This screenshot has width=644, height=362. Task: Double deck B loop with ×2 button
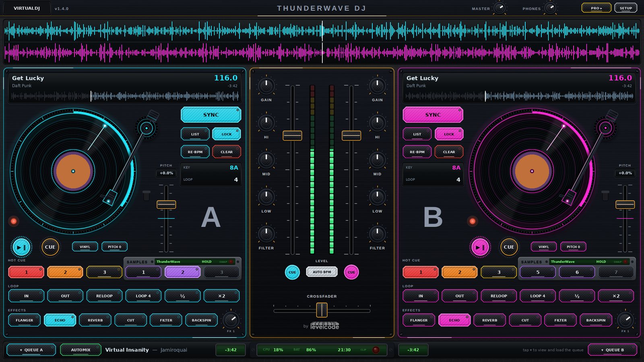click(x=616, y=296)
